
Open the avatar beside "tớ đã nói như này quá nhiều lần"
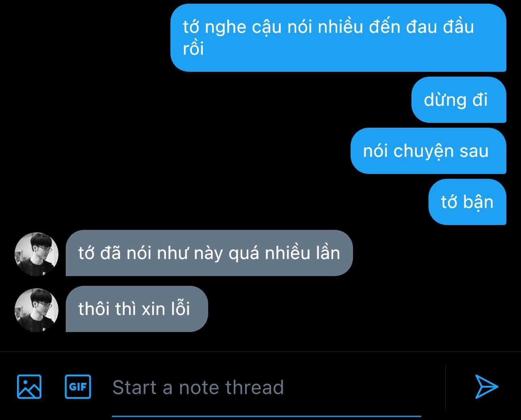click(x=37, y=254)
